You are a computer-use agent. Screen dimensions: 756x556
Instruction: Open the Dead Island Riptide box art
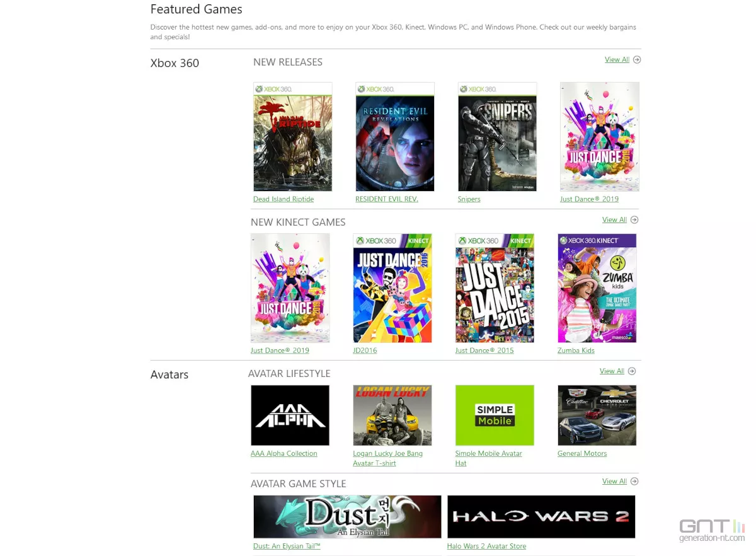tap(292, 137)
